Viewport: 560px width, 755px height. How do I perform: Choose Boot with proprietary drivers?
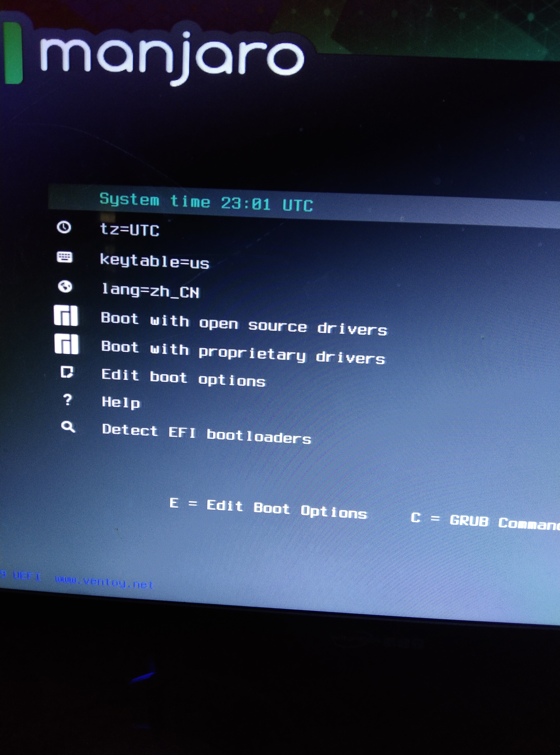click(x=243, y=352)
